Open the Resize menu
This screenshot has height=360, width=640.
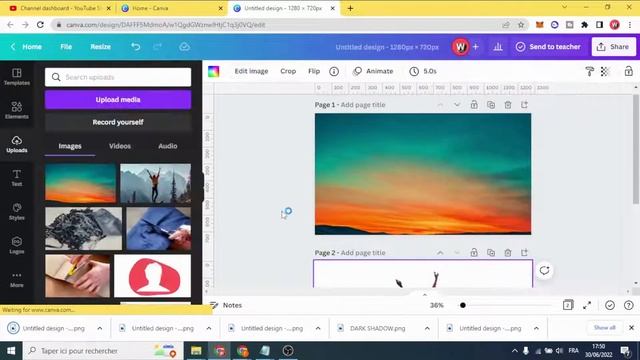point(100,47)
